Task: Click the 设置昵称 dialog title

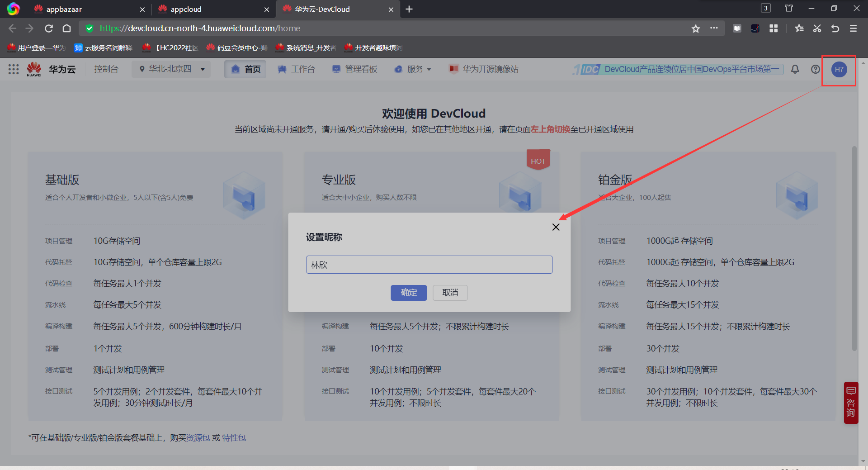Action: point(324,237)
